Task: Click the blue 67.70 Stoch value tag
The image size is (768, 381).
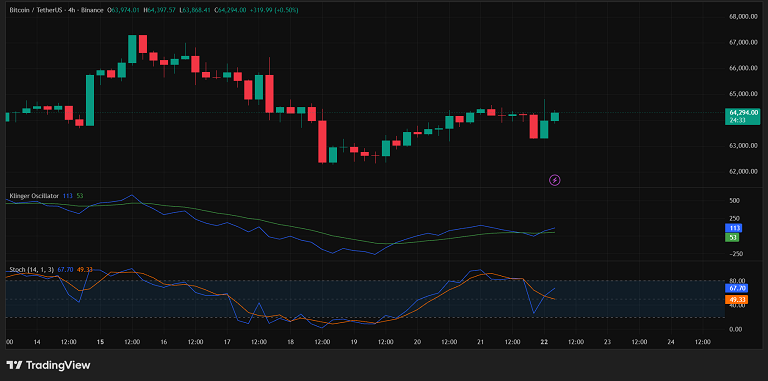Action: [736, 288]
